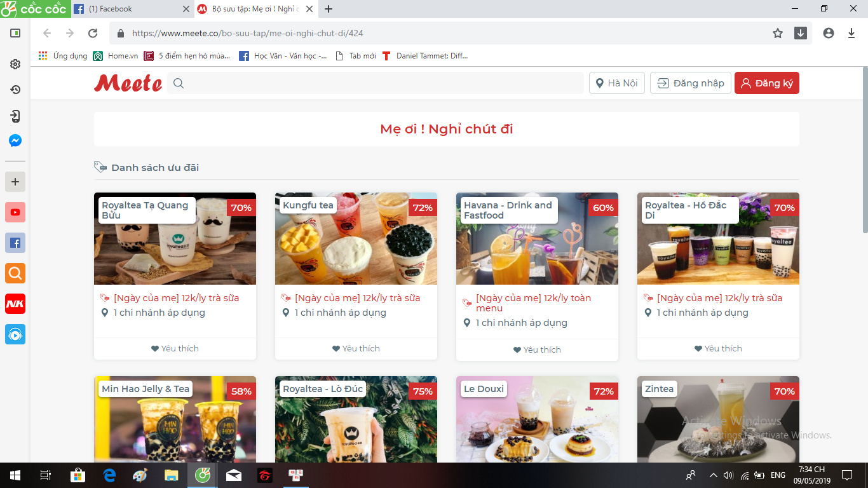Toggle Yêu thích on Kungfu tea card
The image size is (868, 488).
click(356, 348)
